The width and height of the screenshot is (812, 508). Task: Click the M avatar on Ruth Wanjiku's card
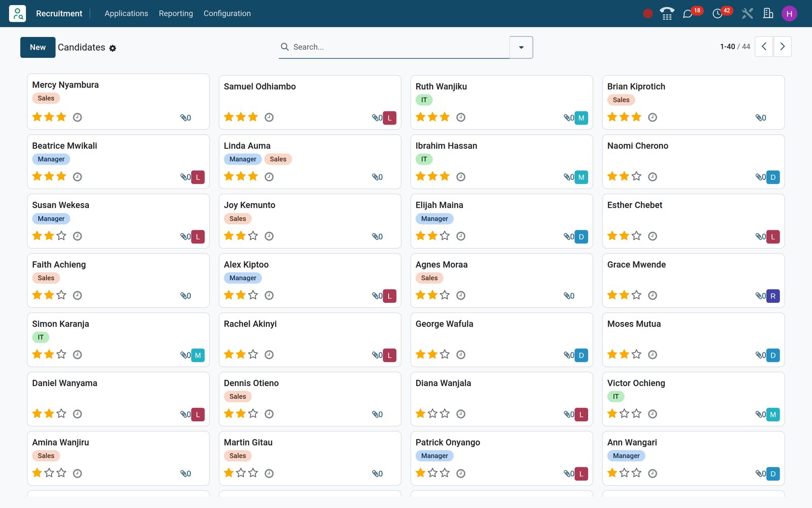point(581,118)
